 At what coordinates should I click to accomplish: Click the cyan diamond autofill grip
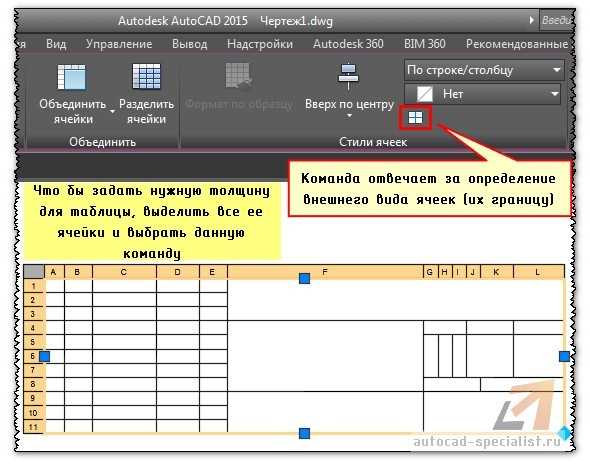564,433
